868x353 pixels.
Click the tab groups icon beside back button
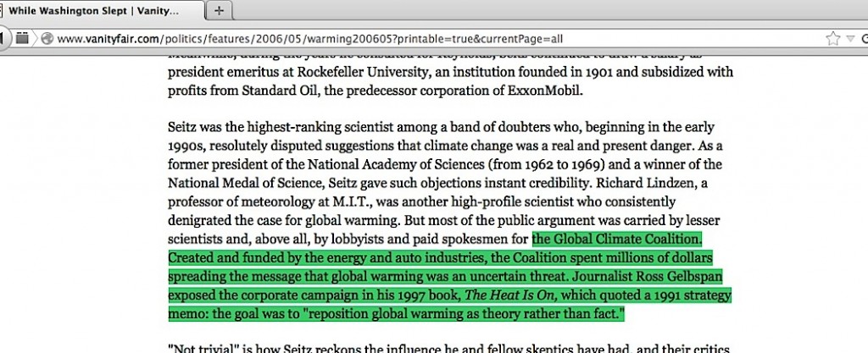click(x=23, y=38)
